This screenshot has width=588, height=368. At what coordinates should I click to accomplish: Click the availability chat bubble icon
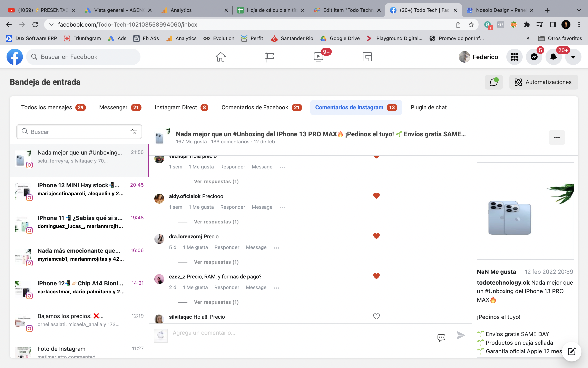(x=494, y=82)
